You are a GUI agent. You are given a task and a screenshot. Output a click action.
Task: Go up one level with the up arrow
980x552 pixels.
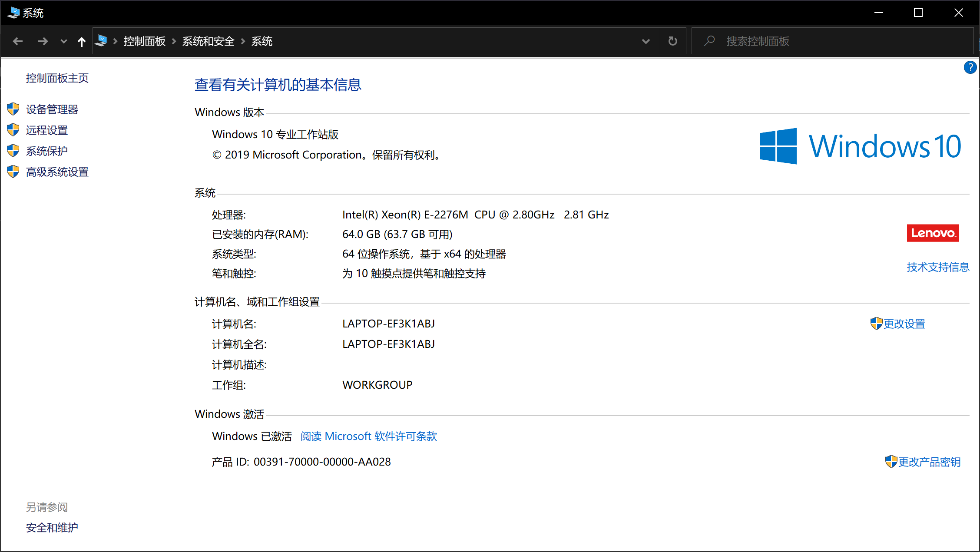pyautogui.click(x=81, y=41)
